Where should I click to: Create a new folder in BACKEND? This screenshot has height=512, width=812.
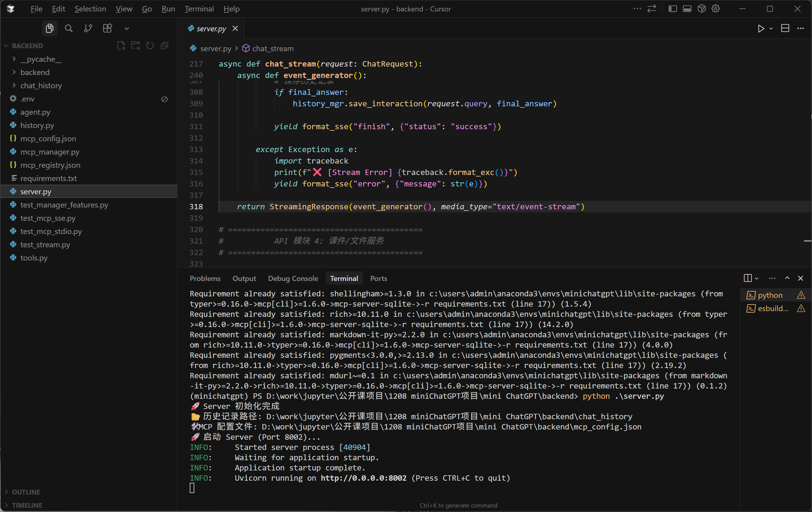[x=136, y=45]
